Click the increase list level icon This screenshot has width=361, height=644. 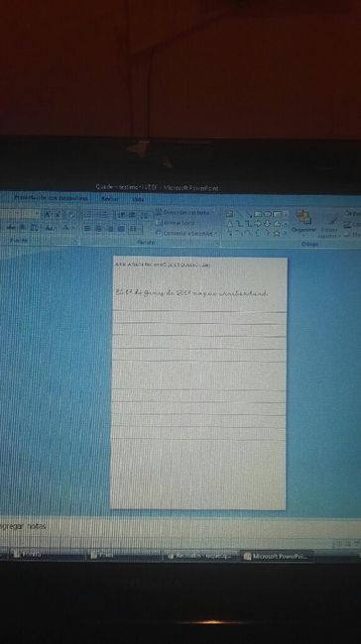(x=132, y=215)
